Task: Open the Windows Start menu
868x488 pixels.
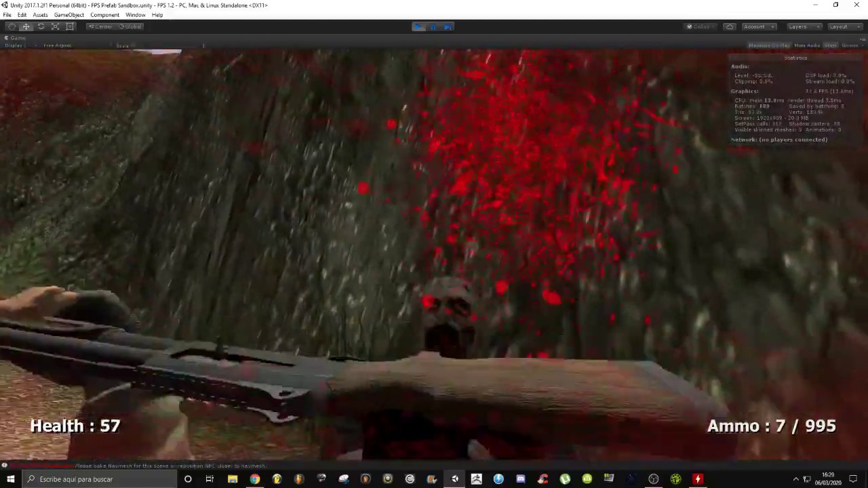Action: pos(11,479)
